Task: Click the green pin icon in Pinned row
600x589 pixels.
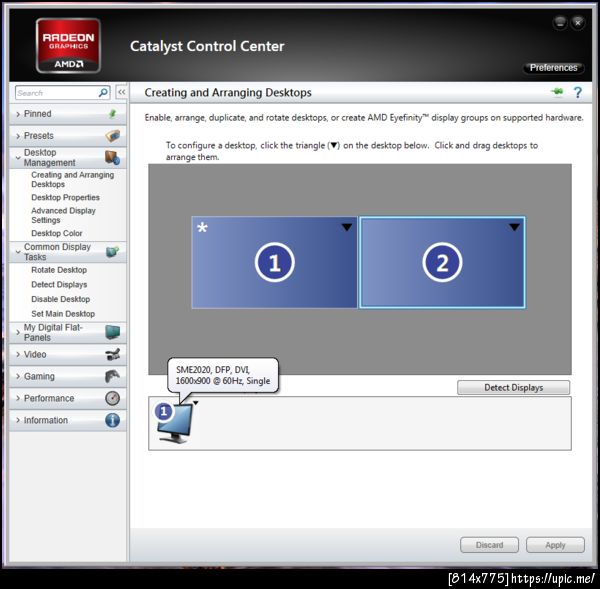Action: pos(112,114)
